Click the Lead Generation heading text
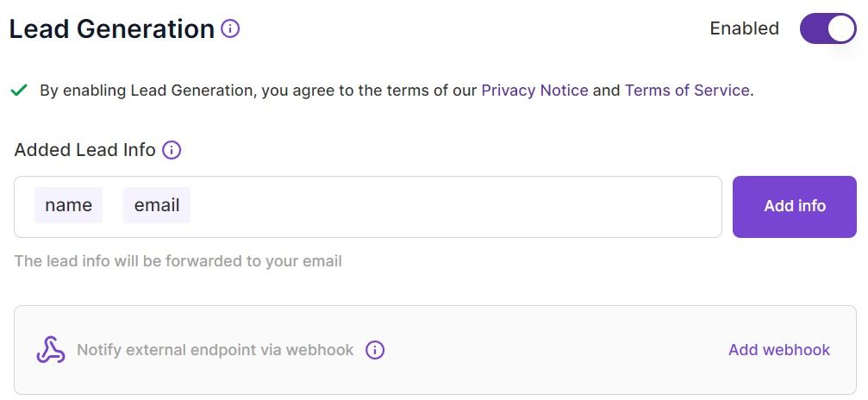Viewport: 868px width, 400px height. click(x=112, y=28)
